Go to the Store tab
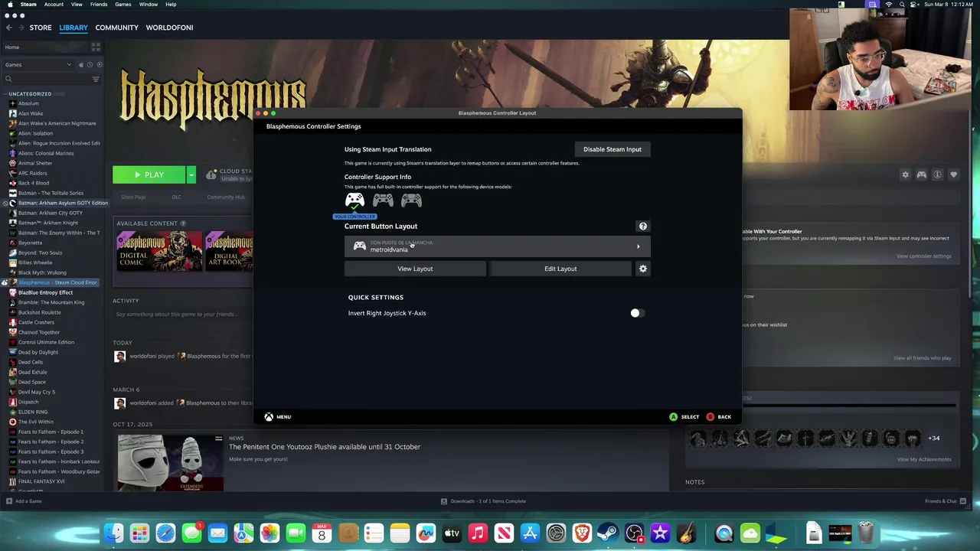 tap(41, 28)
